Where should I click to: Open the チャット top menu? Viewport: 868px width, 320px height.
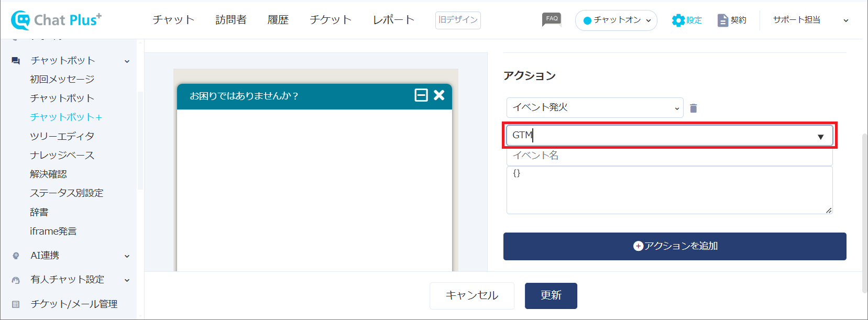pos(173,20)
